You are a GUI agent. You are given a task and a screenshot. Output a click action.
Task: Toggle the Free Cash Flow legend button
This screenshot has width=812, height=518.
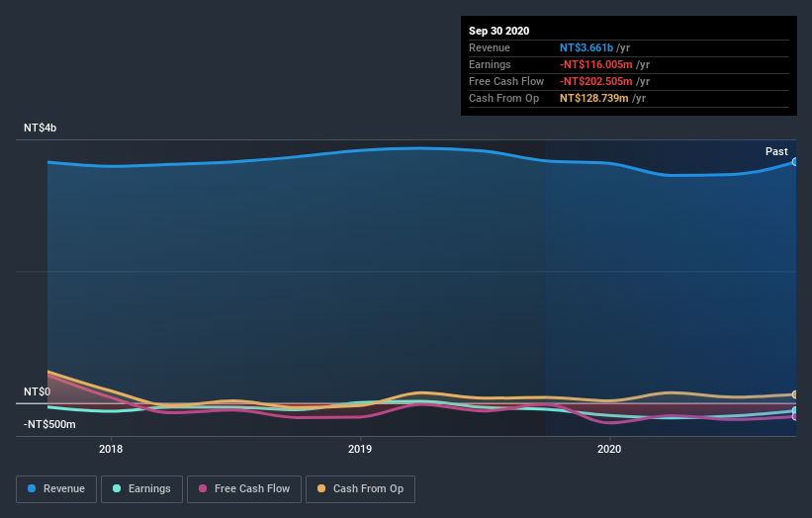click(244, 489)
